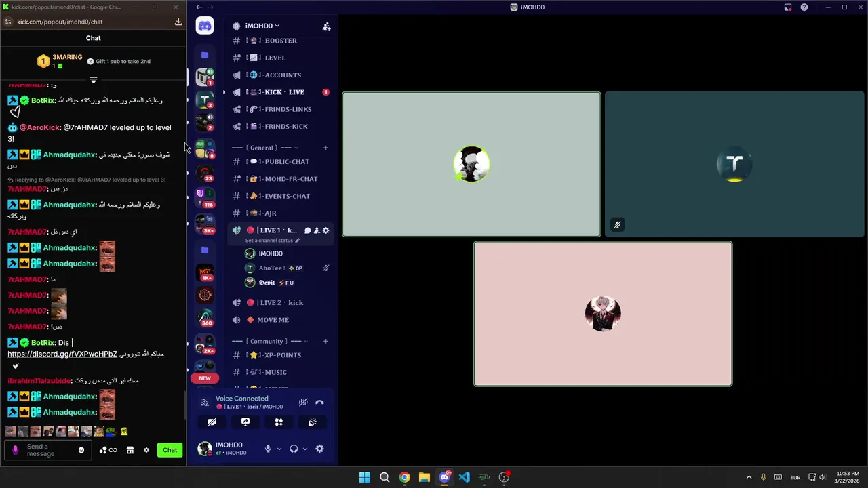Image resolution: width=868 pixels, height=488 pixels.
Task: Open the iMOHD0 server dropdown menu
Action: click(x=262, y=26)
